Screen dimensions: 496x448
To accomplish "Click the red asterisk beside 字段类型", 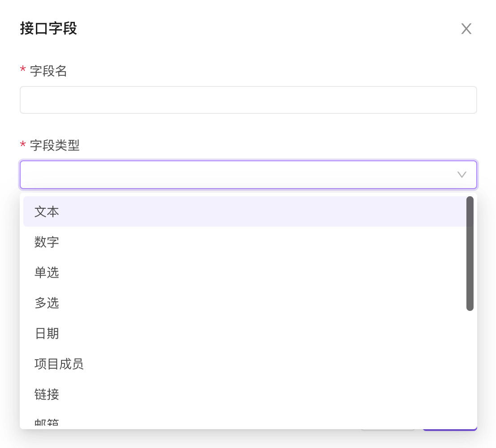I will click(23, 145).
